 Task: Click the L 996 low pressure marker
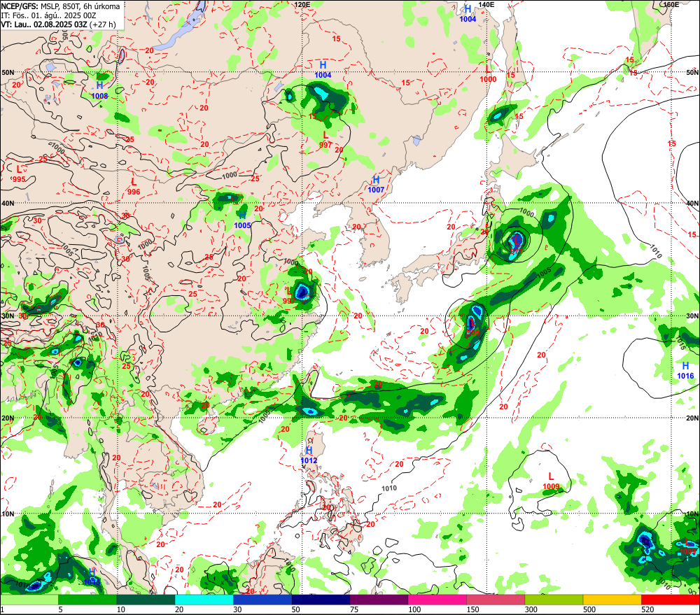(134, 187)
